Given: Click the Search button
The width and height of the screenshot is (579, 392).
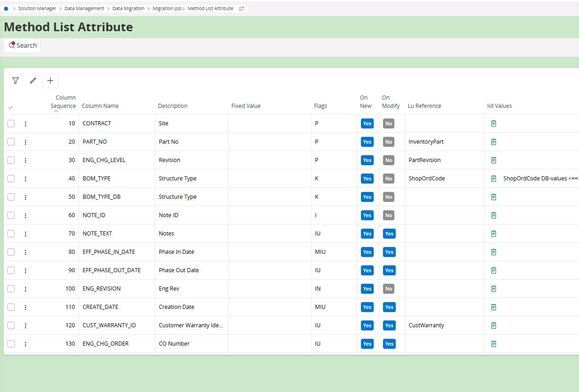Looking at the screenshot, I should [x=22, y=45].
